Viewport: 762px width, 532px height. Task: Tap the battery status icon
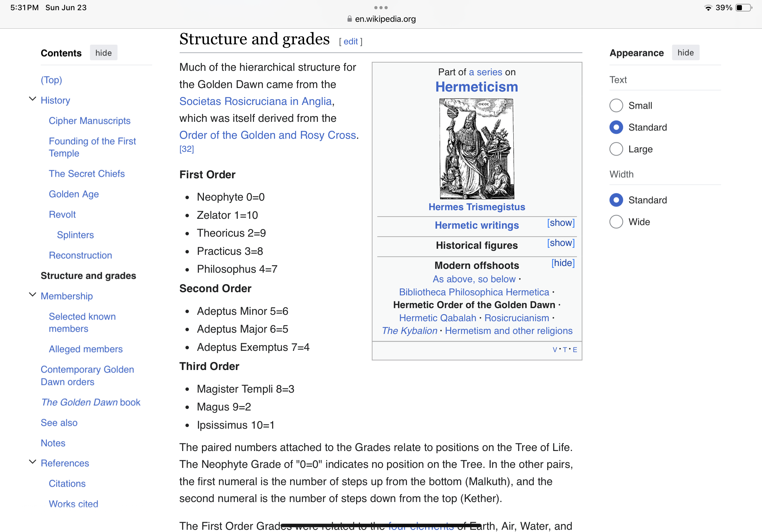[744, 8]
